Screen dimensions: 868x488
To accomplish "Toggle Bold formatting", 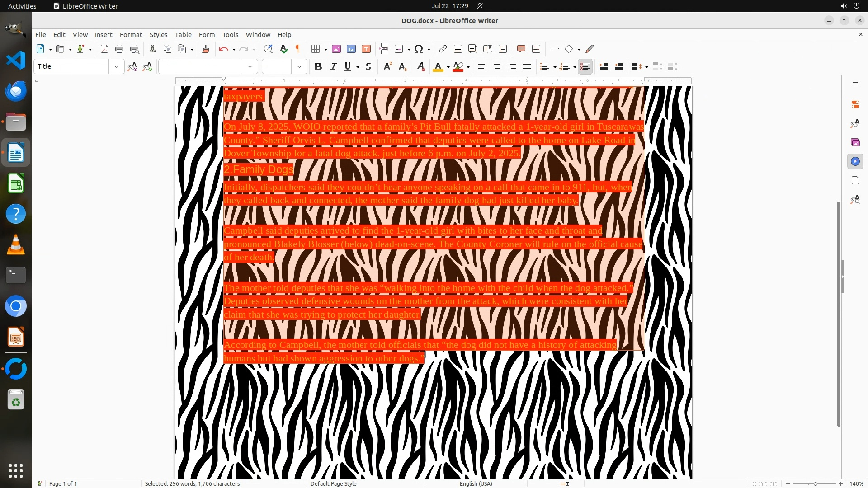I will 318,67.
